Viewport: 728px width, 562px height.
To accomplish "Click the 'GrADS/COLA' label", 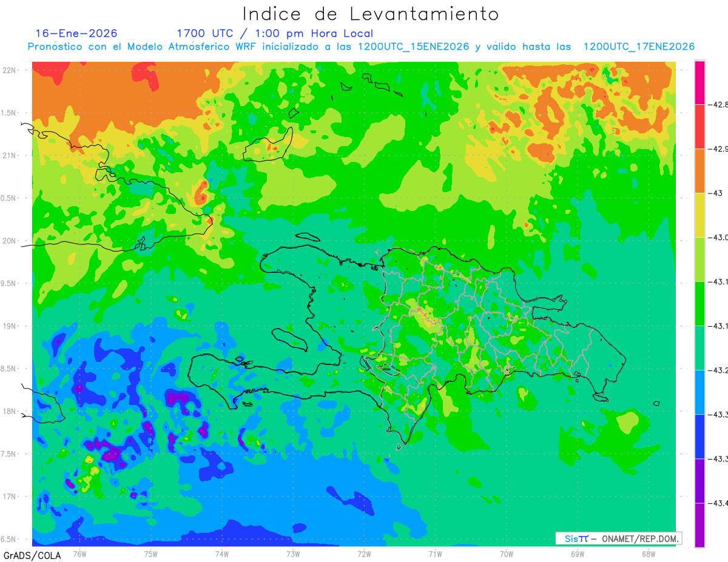I will tap(32, 555).
